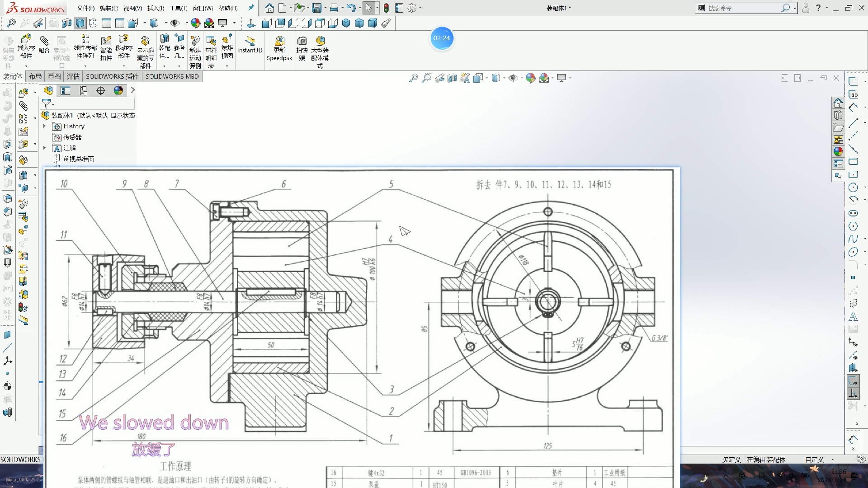Open the 编辑(E) menu
868x488 pixels.
tap(108, 8)
